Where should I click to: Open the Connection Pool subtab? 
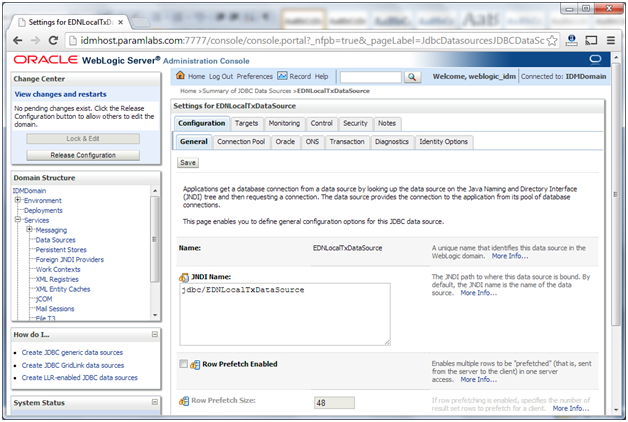tap(241, 142)
